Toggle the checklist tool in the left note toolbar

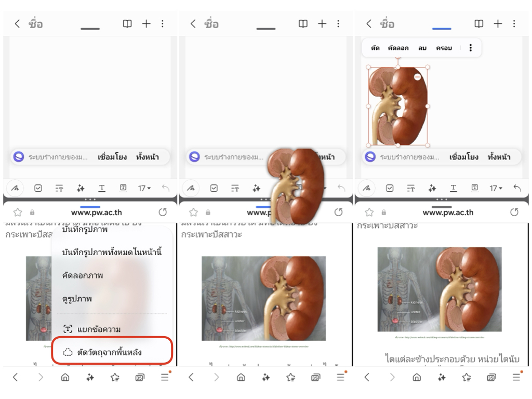point(38,188)
